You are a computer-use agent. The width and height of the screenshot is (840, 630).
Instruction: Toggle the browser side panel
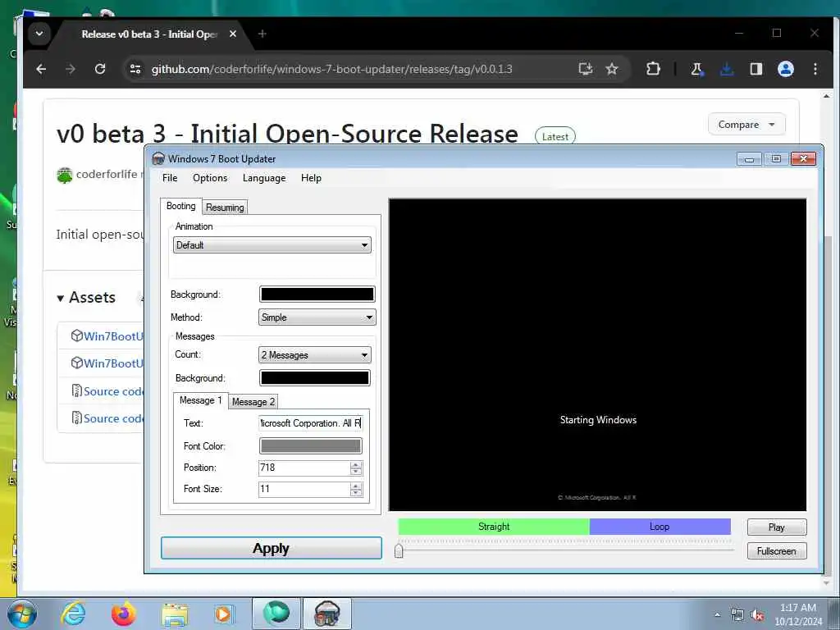(756, 69)
